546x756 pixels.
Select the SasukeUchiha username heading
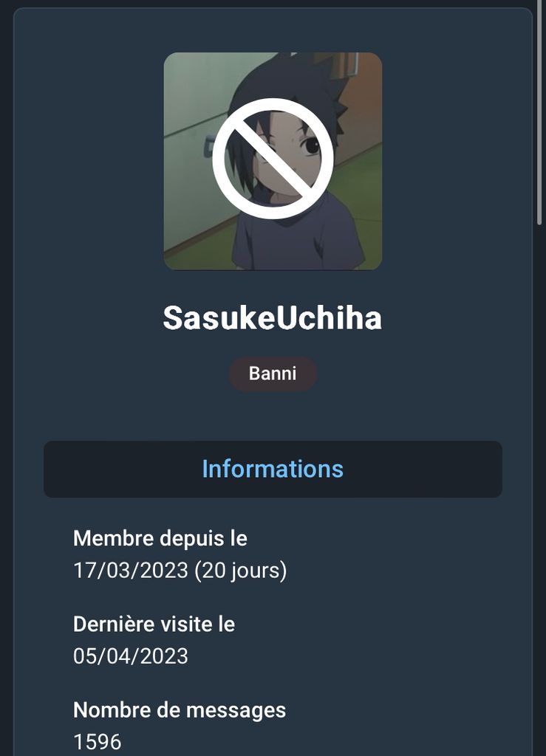(x=273, y=318)
